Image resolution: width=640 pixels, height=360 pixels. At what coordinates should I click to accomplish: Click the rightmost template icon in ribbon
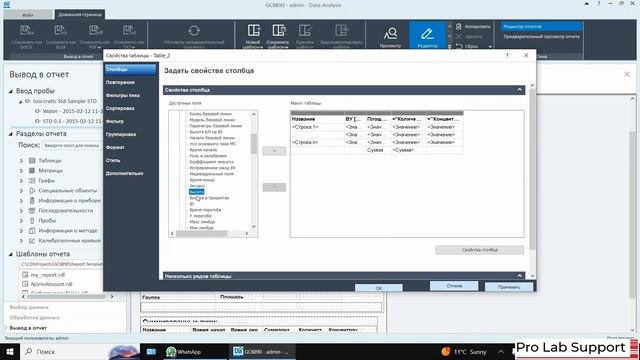(x=342, y=31)
